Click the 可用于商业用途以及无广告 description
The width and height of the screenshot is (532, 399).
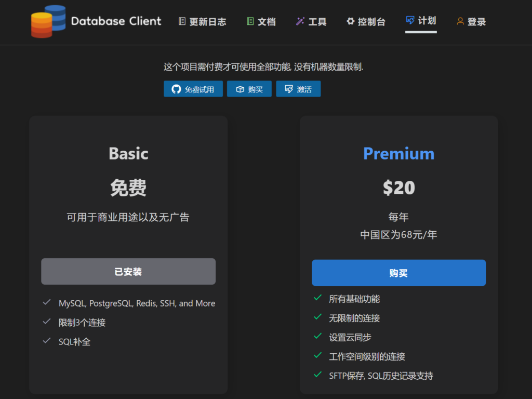[x=128, y=217]
